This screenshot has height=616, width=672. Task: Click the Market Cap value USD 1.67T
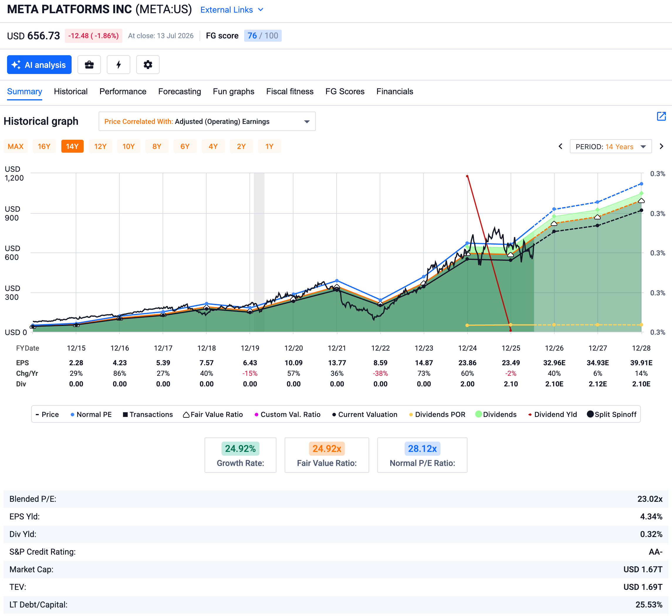[643, 570]
